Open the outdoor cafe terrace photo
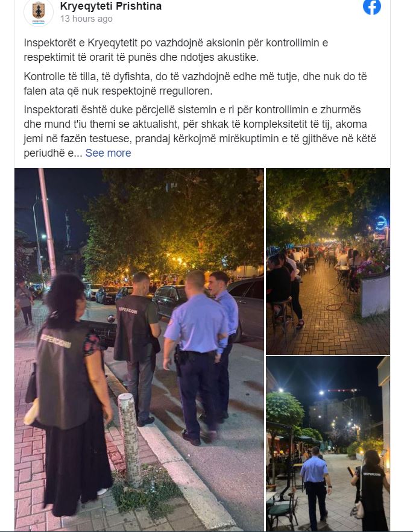The image size is (413, 532). point(328,261)
